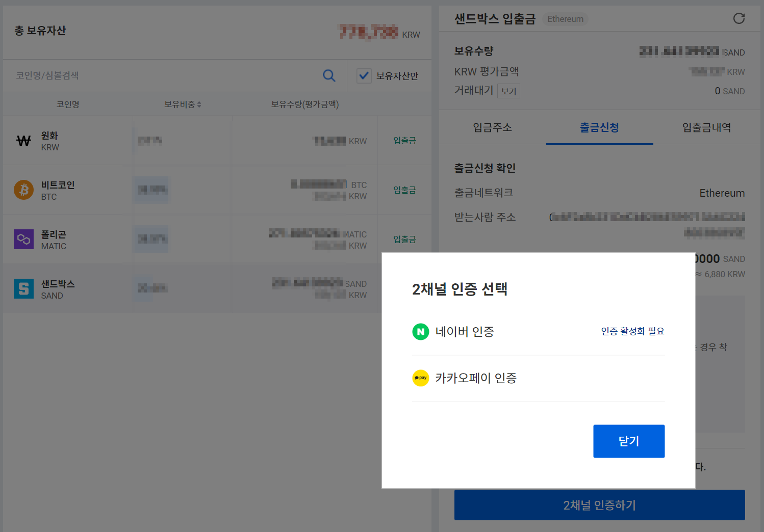
Task: Click the 비트코인 coin name
Action: point(58,185)
